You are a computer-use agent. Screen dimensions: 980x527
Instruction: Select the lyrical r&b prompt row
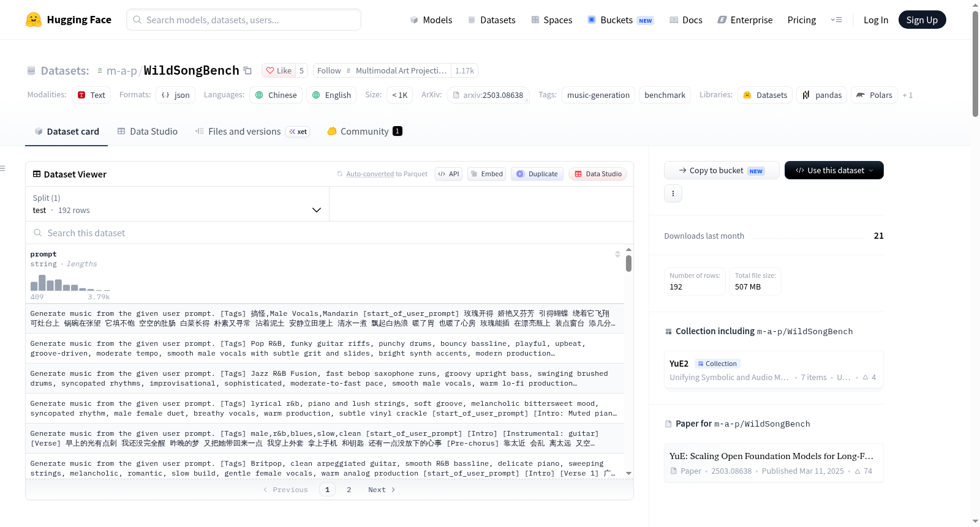[x=325, y=408]
